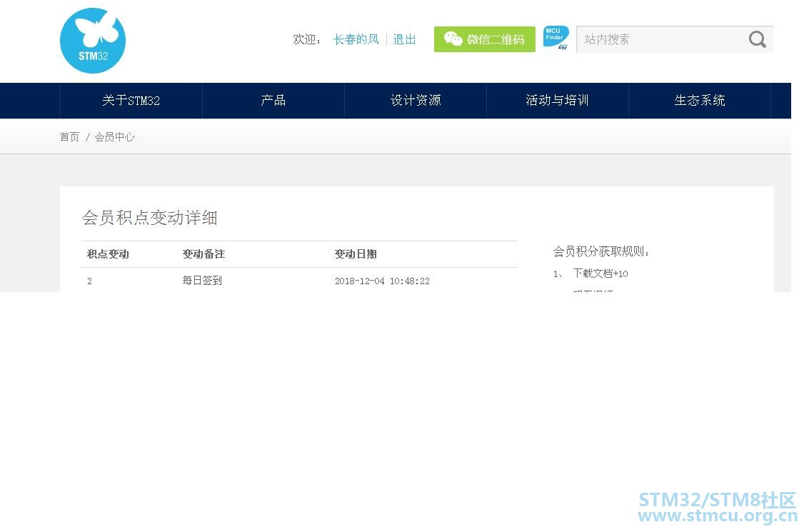Click the 变动备注 column header
Image resolution: width=804 pixels, height=532 pixels.
203,254
